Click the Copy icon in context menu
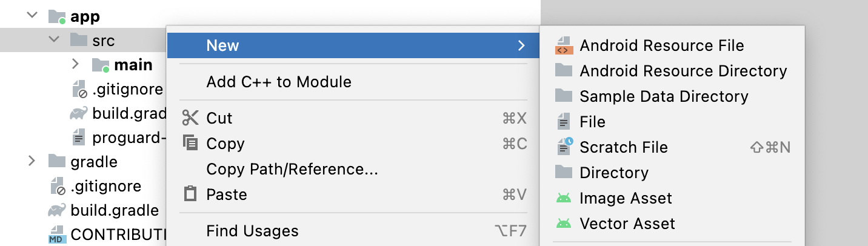 [190, 144]
